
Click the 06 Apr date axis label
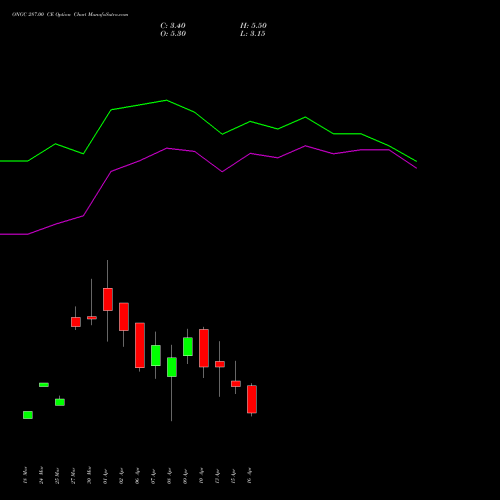[137, 475]
